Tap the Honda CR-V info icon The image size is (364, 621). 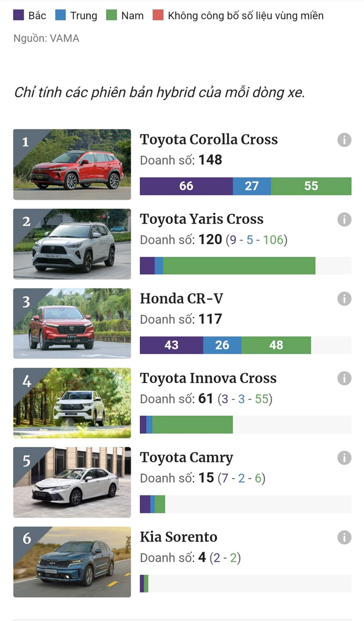(344, 299)
